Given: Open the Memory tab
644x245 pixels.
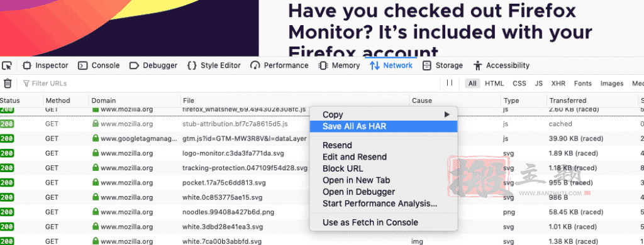Looking at the screenshot, I should [x=340, y=65].
